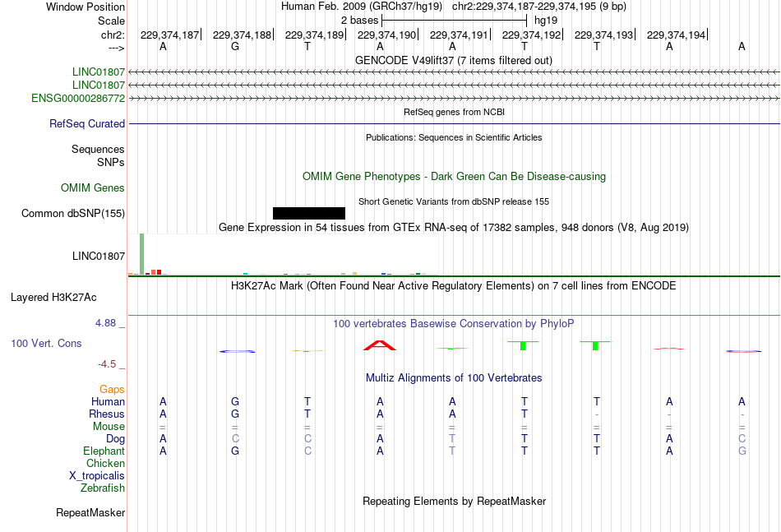Open GENCODE V49lift37 track title
The height and width of the screenshot is (532, 781).
pyautogui.click(x=454, y=60)
